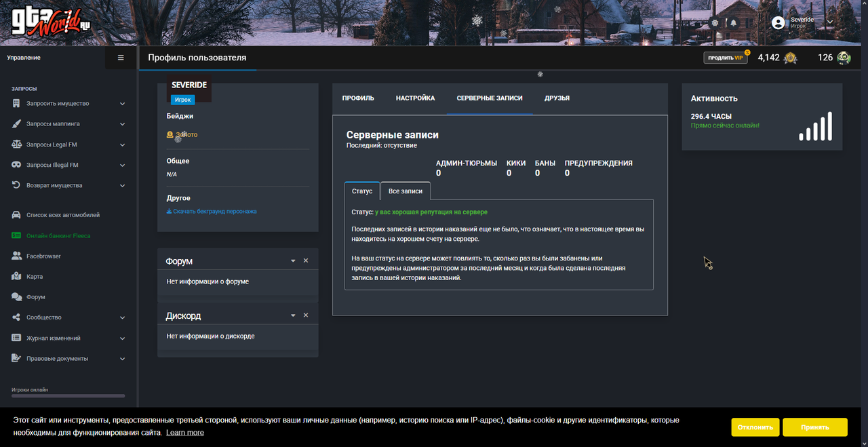Screen dimensions: 868x447
Task: Click the GTA World logo
Action: [51, 22]
